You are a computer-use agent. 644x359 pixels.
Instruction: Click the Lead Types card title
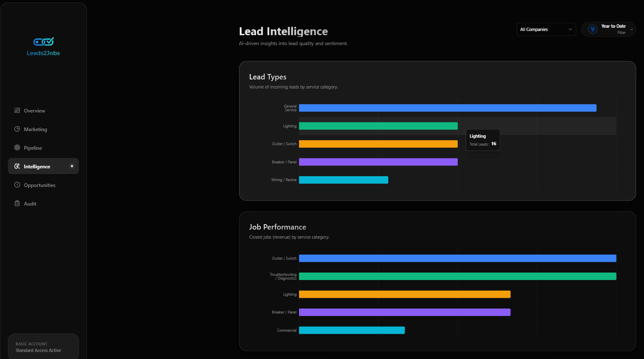pos(268,77)
